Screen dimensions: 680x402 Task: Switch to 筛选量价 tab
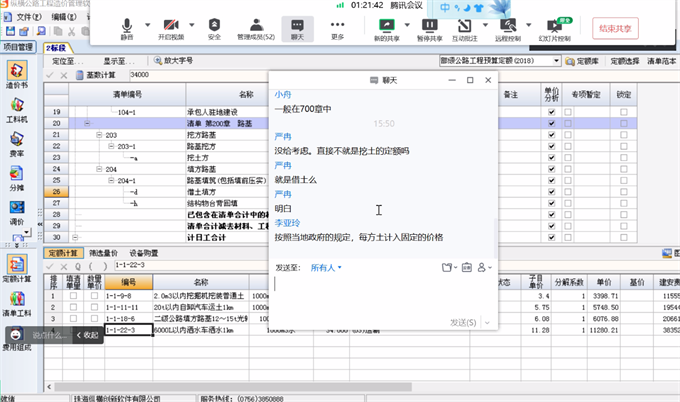(x=104, y=253)
